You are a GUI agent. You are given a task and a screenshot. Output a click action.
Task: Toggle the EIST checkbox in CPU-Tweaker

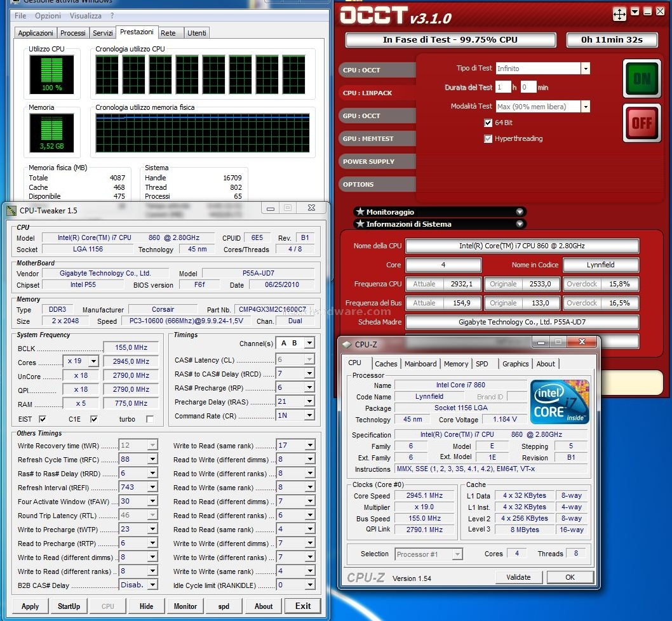[x=43, y=419]
